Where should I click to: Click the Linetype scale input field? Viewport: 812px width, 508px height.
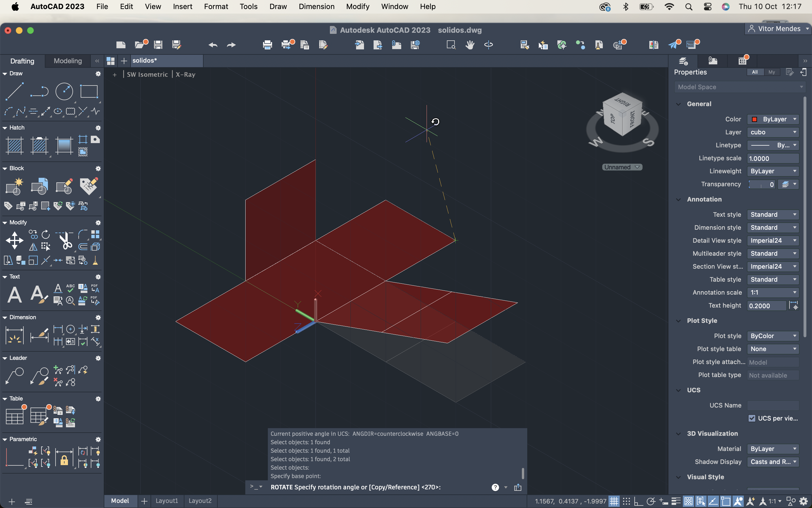coord(773,159)
